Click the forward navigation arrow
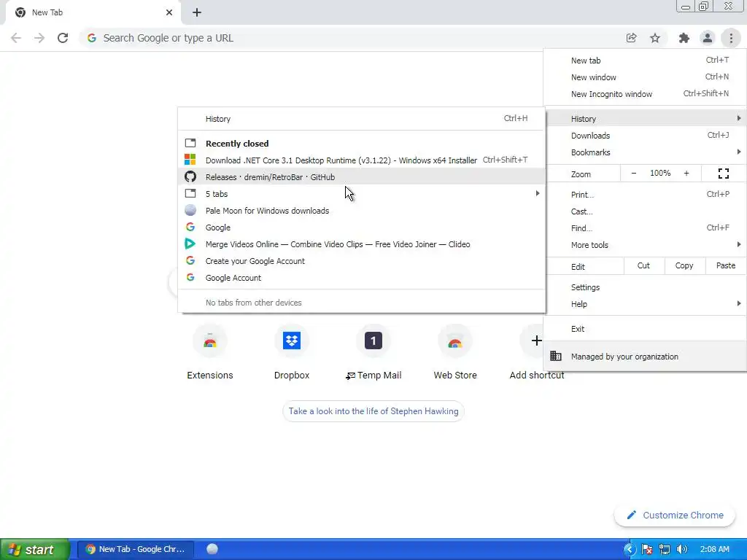The height and width of the screenshot is (560, 747). (39, 38)
